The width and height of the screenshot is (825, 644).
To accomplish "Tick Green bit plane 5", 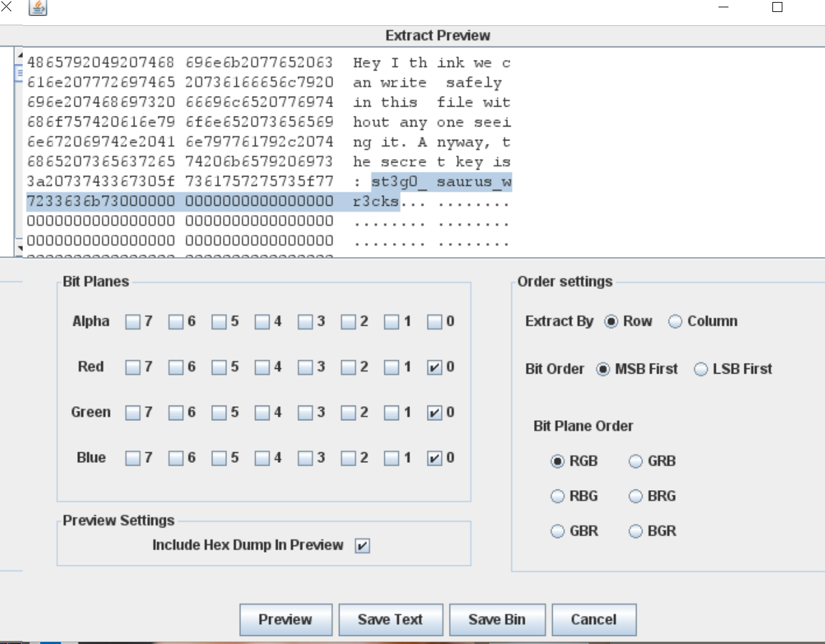I will tap(219, 413).
